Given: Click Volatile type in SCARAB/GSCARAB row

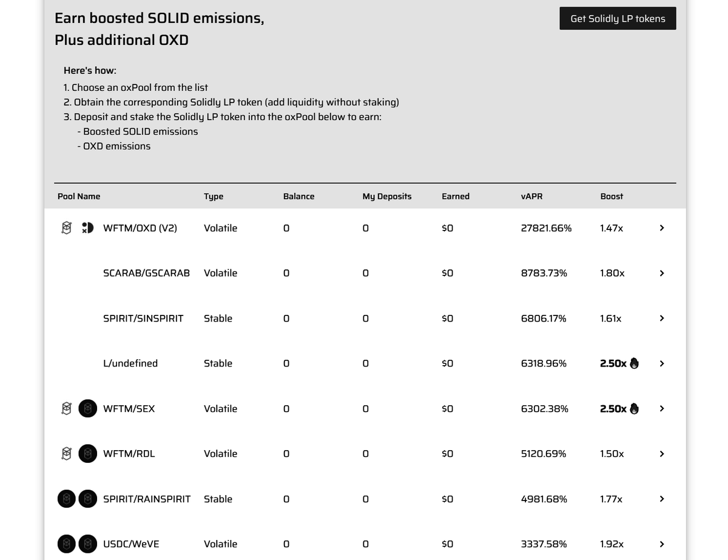Looking at the screenshot, I should 220,273.
